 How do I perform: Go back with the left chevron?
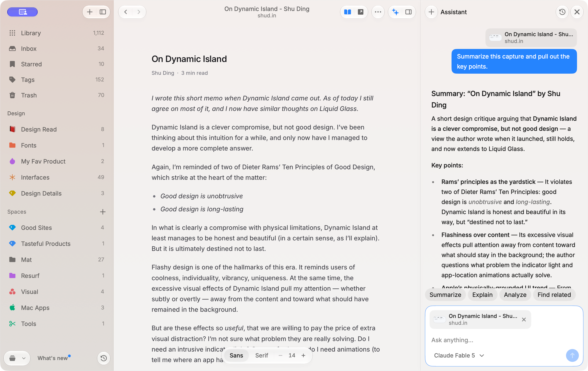125,12
